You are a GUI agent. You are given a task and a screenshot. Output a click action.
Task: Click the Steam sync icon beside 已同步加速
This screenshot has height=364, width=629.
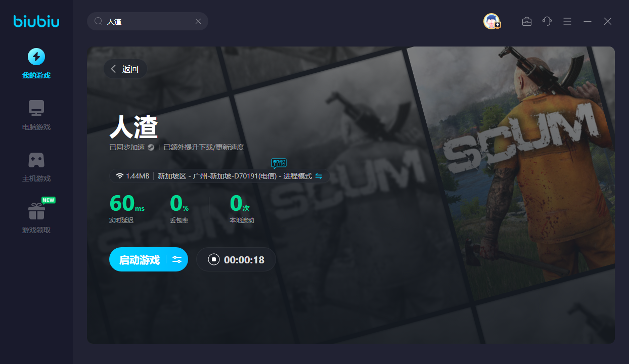[151, 148]
